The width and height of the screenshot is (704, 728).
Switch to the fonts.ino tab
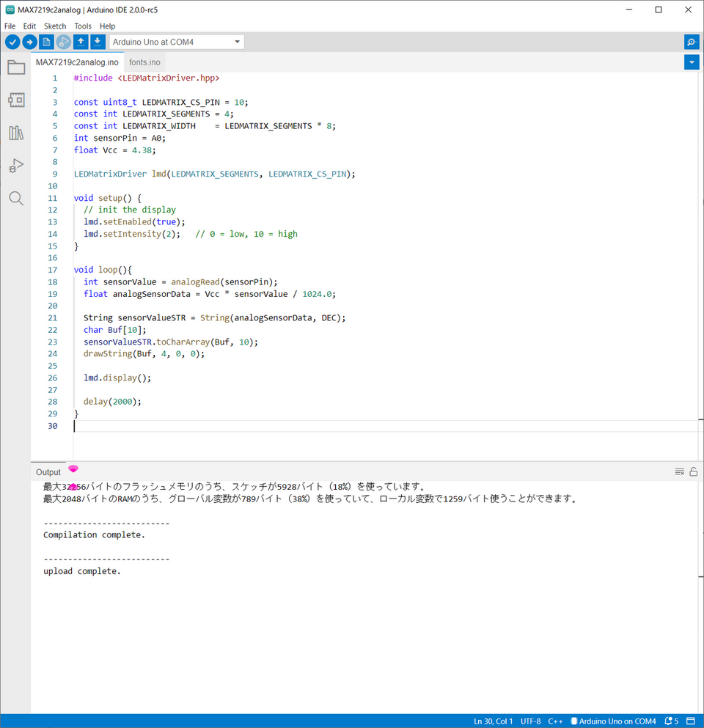(144, 62)
